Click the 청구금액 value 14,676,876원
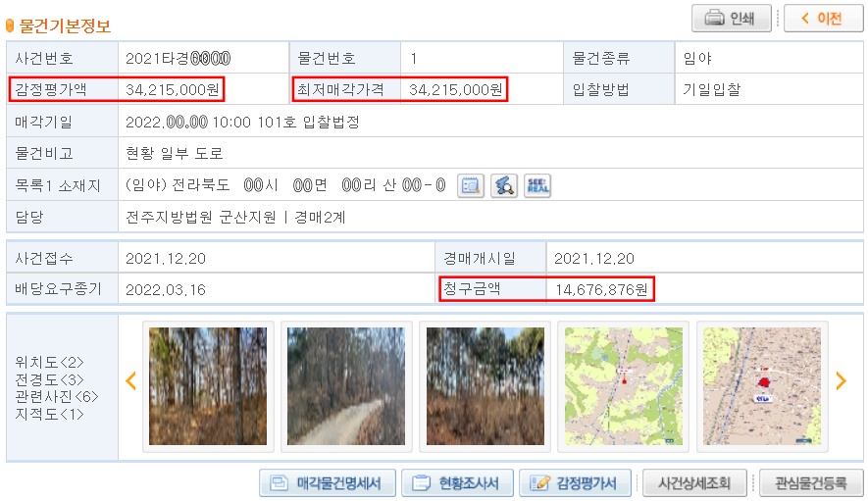 (602, 289)
